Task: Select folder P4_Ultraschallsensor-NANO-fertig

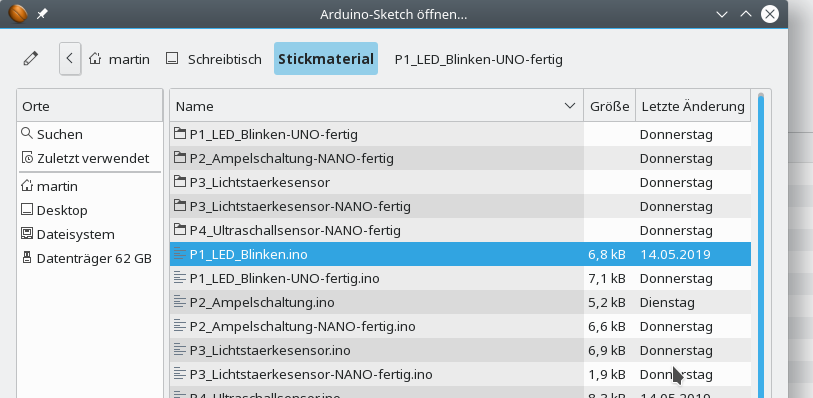Action: coord(460,230)
